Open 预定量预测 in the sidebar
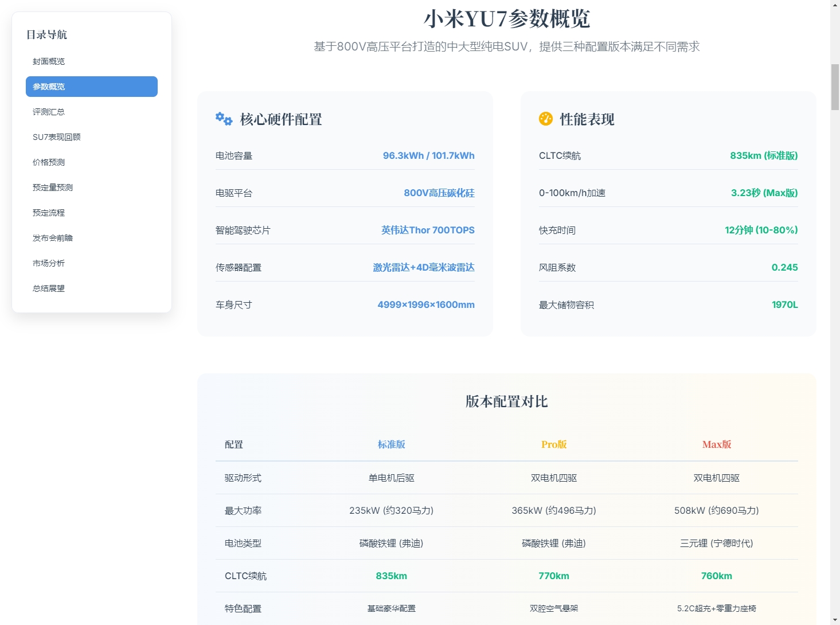This screenshot has width=840, height=625. 92,187
